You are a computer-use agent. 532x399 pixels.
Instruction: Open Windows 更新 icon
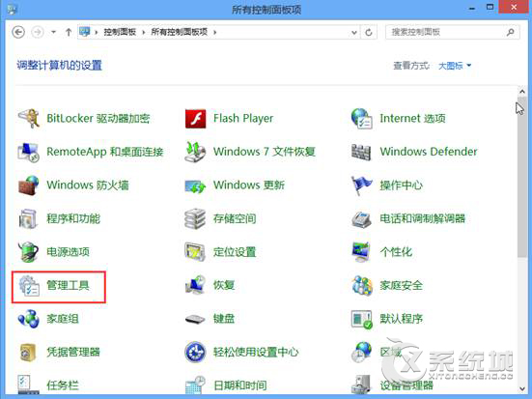click(x=195, y=186)
